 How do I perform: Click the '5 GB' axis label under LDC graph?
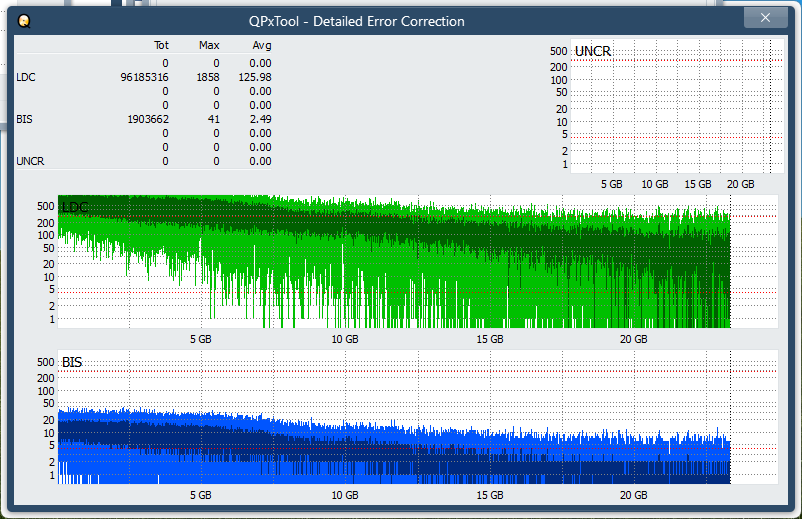click(200, 339)
